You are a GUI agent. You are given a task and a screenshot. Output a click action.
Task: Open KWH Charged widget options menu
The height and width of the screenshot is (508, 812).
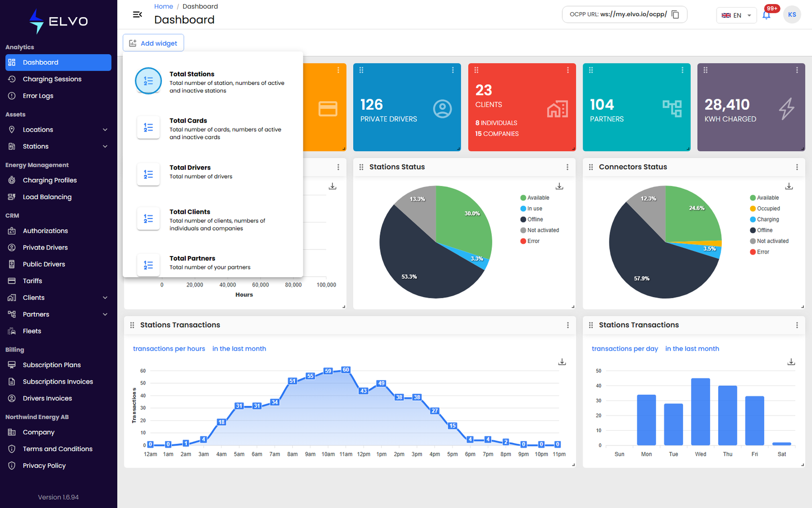click(x=797, y=70)
